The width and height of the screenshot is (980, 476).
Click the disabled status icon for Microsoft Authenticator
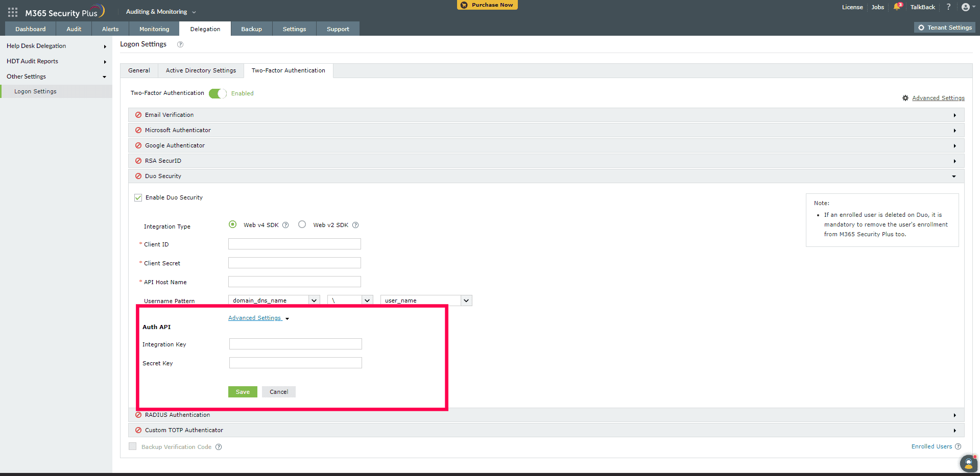[x=138, y=130]
